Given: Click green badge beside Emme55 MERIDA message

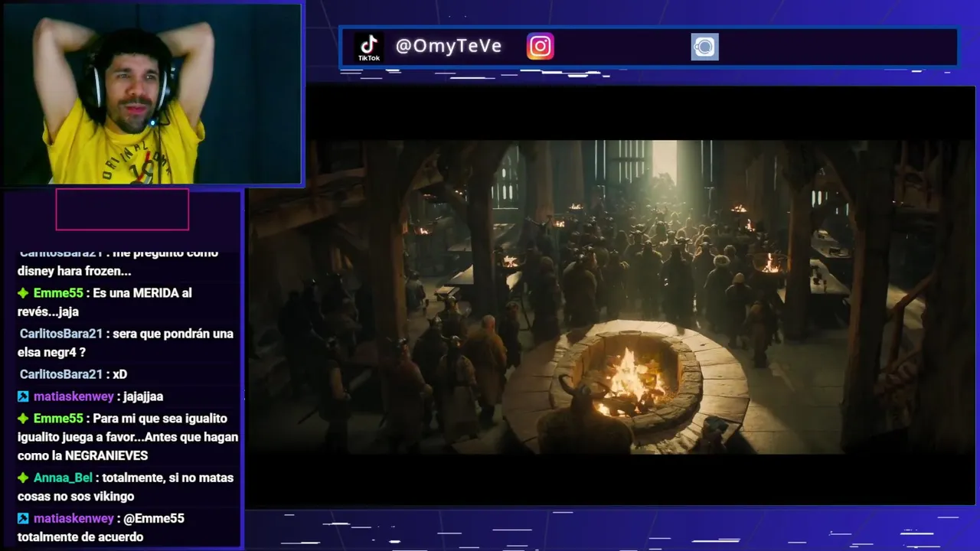Looking at the screenshot, I should point(23,293).
